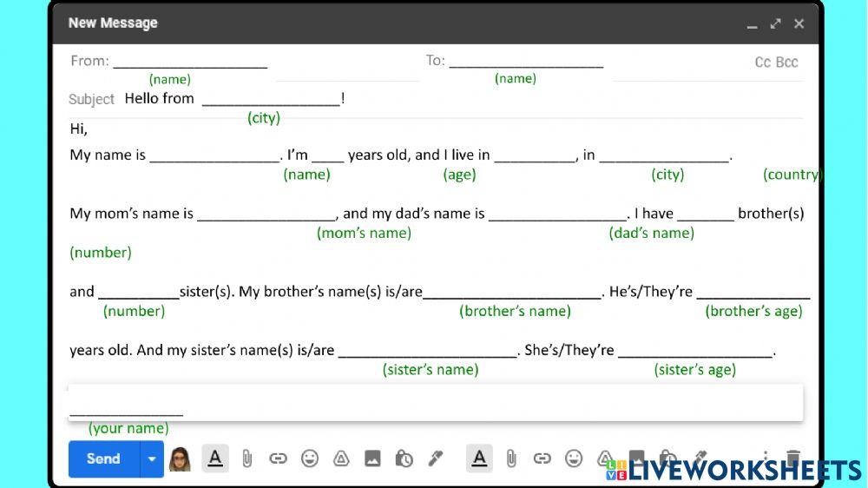Click the mom's name blank

[266, 214]
